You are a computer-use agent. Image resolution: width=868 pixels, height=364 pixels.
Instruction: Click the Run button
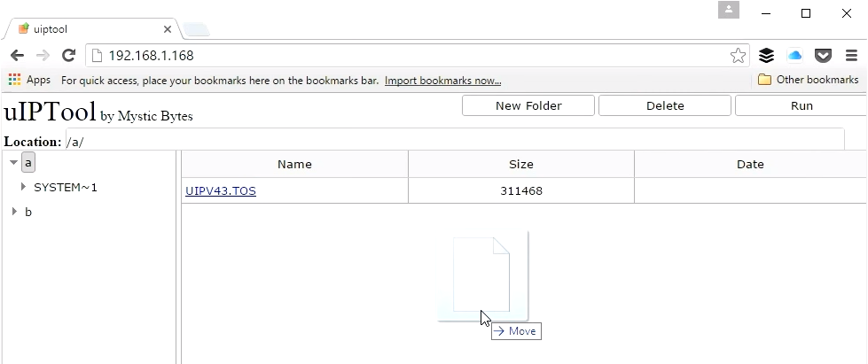pyautogui.click(x=801, y=105)
